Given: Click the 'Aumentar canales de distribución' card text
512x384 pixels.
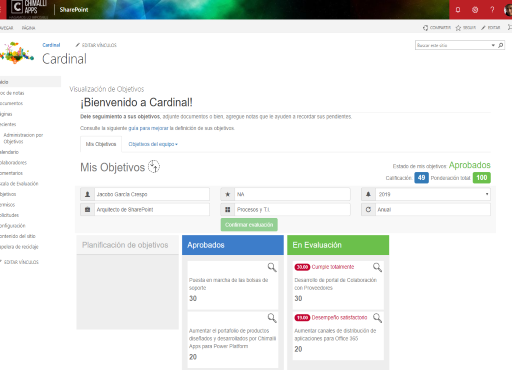Looking at the screenshot, I should point(335,334).
